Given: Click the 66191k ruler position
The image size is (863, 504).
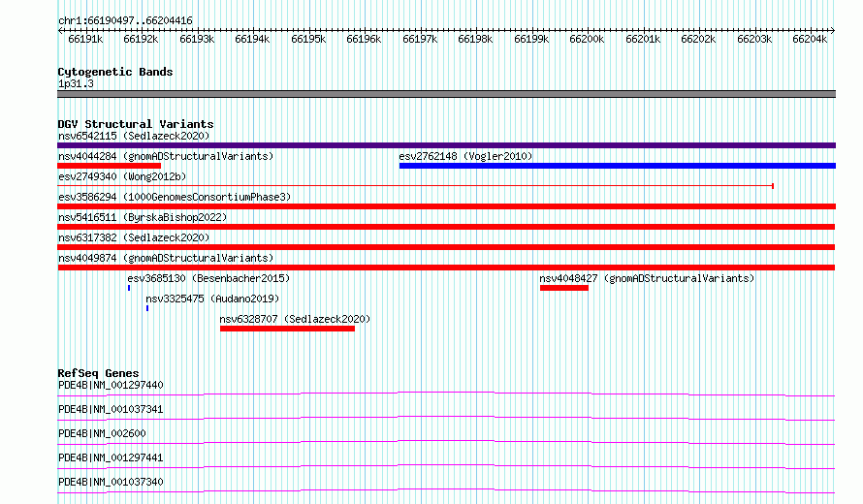Looking at the screenshot, I should point(85,39).
